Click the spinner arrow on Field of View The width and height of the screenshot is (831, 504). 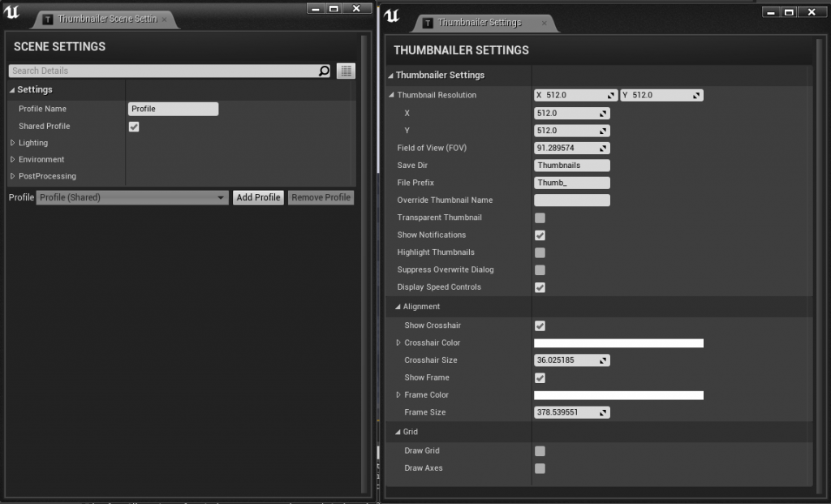coord(603,149)
